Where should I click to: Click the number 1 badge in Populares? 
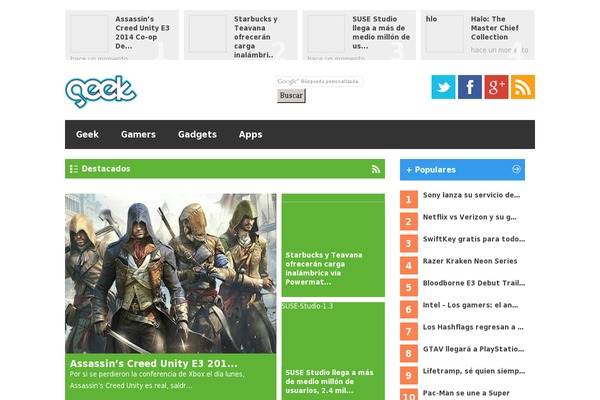point(409,199)
